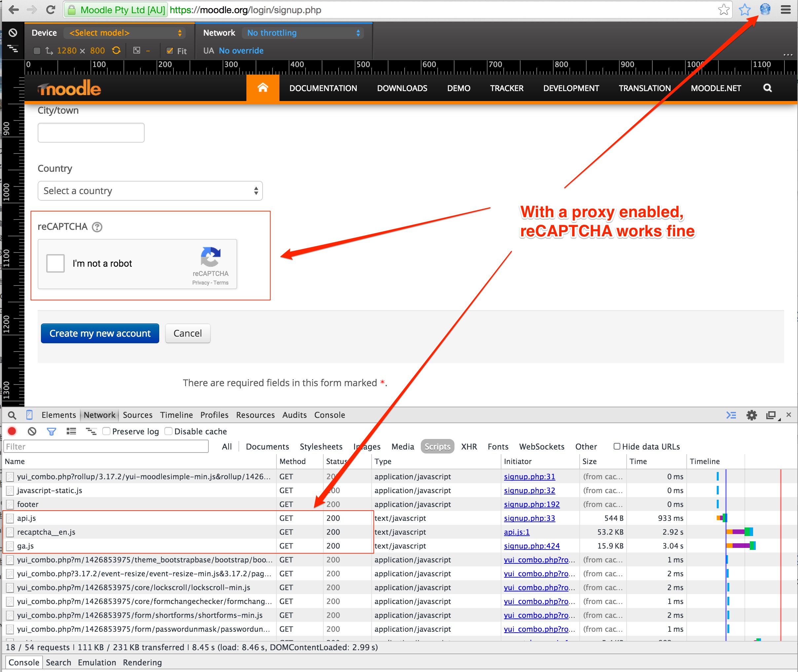Toggle network filter funnel icon
The image size is (798, 672).
pyautogui.click(x=52, y=432)
